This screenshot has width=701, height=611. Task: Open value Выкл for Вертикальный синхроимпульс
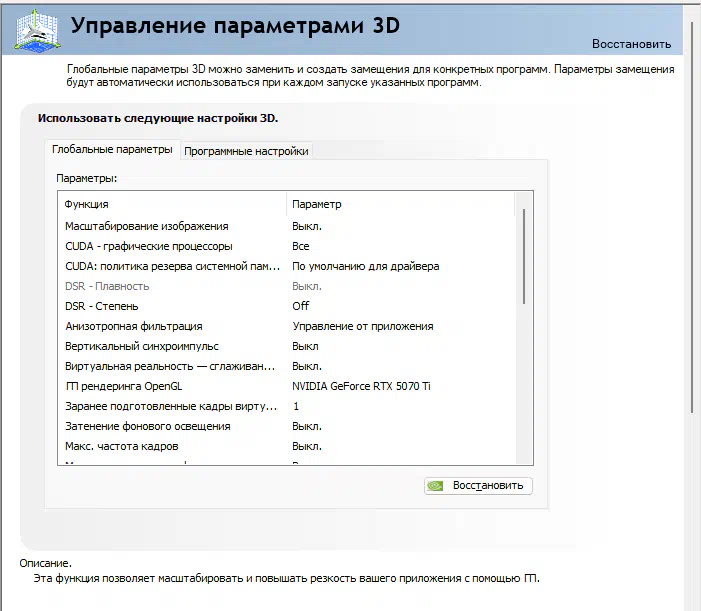[305, 346]
